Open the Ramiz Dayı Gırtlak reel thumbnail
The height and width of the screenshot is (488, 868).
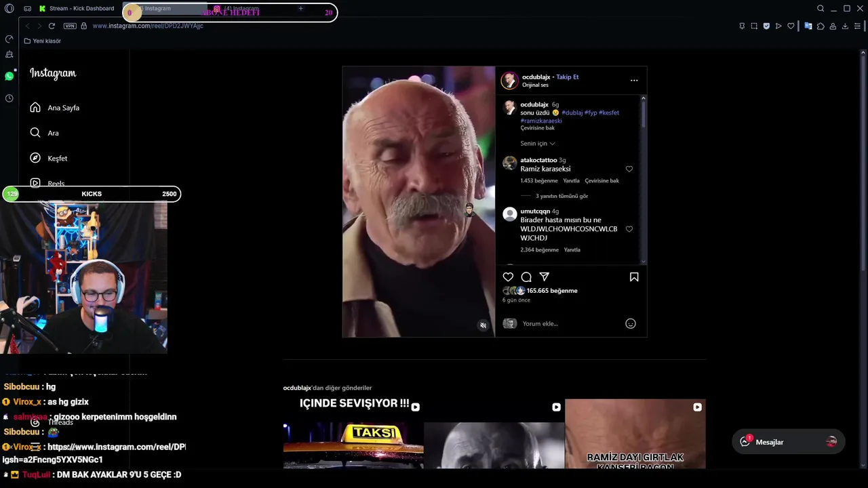pyautogui.click(x=635, y=434)
